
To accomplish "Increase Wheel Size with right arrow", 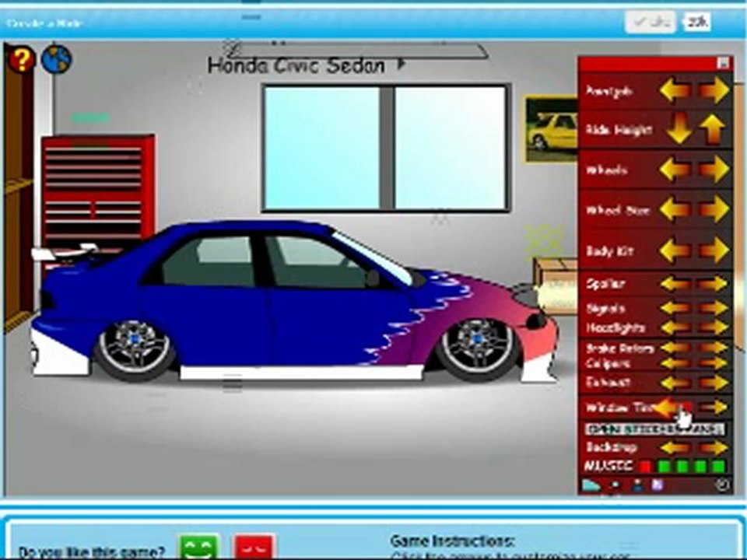I will (x=714, y=209).
